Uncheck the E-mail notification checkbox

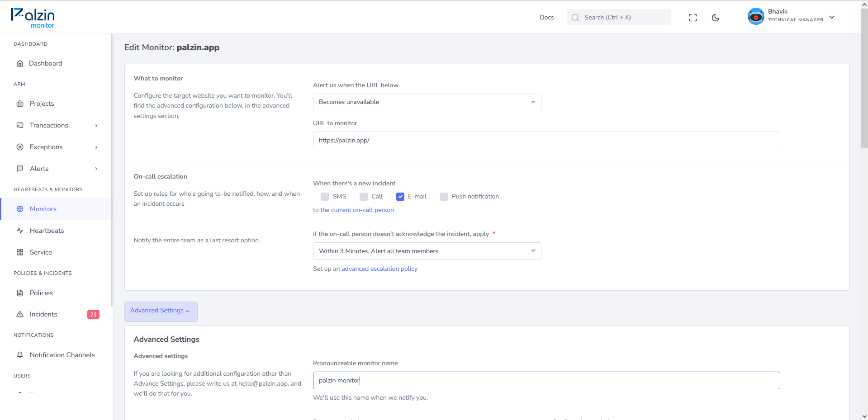pos(400,197)
